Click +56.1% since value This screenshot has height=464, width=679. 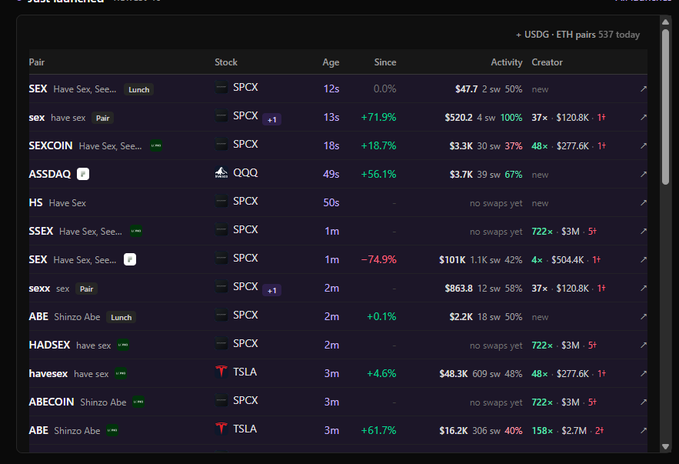(378, 174)
